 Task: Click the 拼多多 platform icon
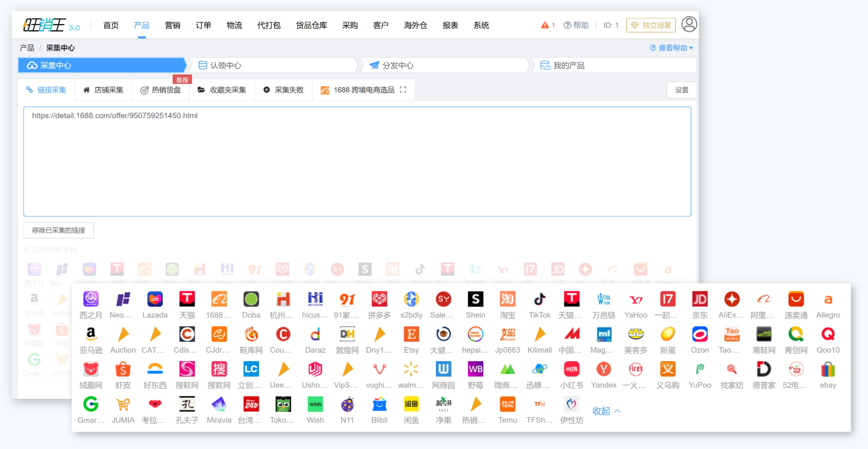(379, 299)
